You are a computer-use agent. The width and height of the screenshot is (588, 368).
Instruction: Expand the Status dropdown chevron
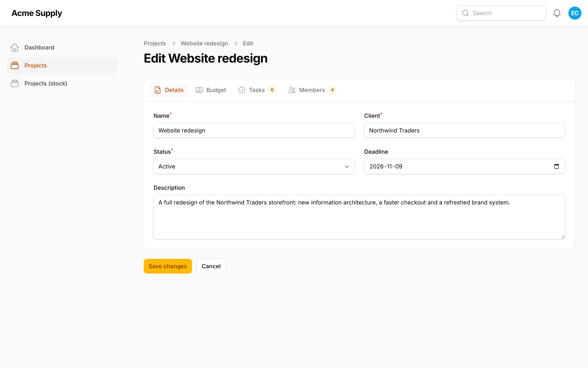(x=347, y=167)
